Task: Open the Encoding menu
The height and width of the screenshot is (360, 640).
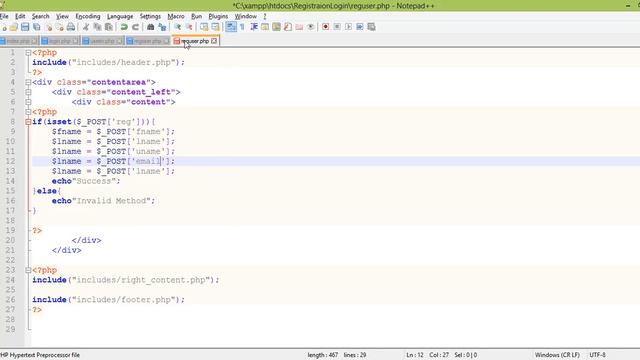Action: pos(88,16)
